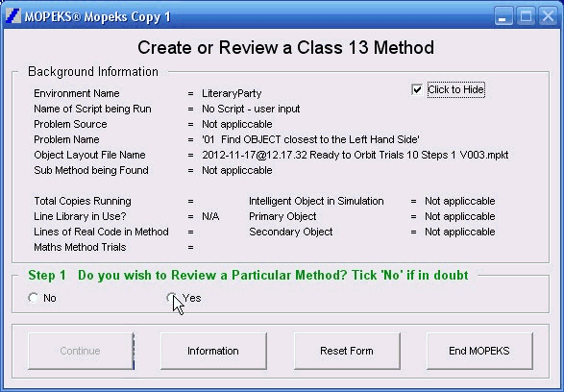Click the 'MOPEKS® Mopeks Copy 1' title bar text
This screenshot has height=392, width=564.
[97, 16]
